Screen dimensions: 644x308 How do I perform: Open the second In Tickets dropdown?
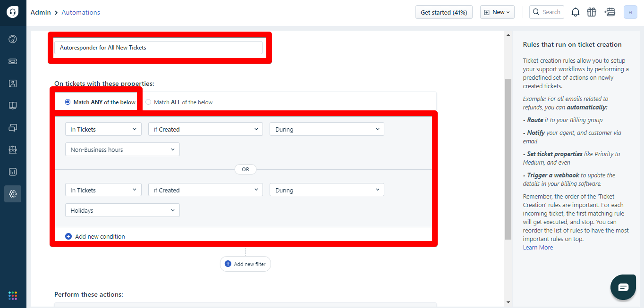tap(103, 190)
